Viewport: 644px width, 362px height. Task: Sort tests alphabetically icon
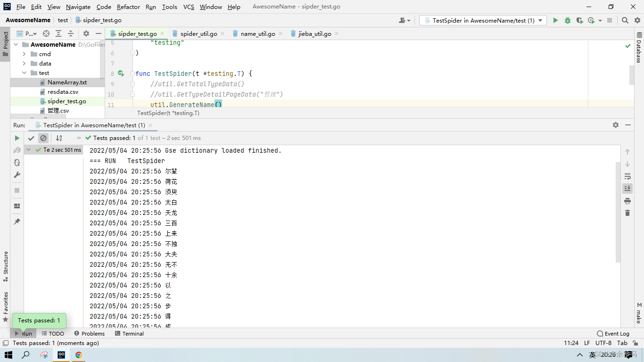click(59, 138)
